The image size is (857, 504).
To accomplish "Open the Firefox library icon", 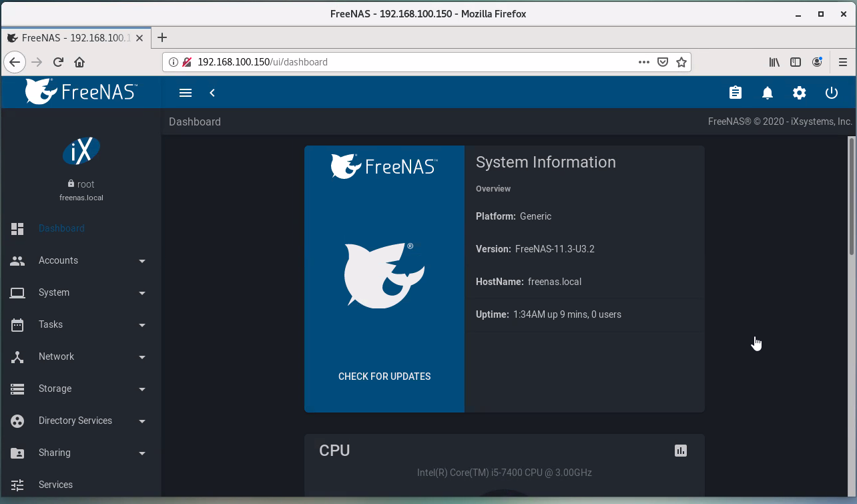I will [x=774, y=62].
